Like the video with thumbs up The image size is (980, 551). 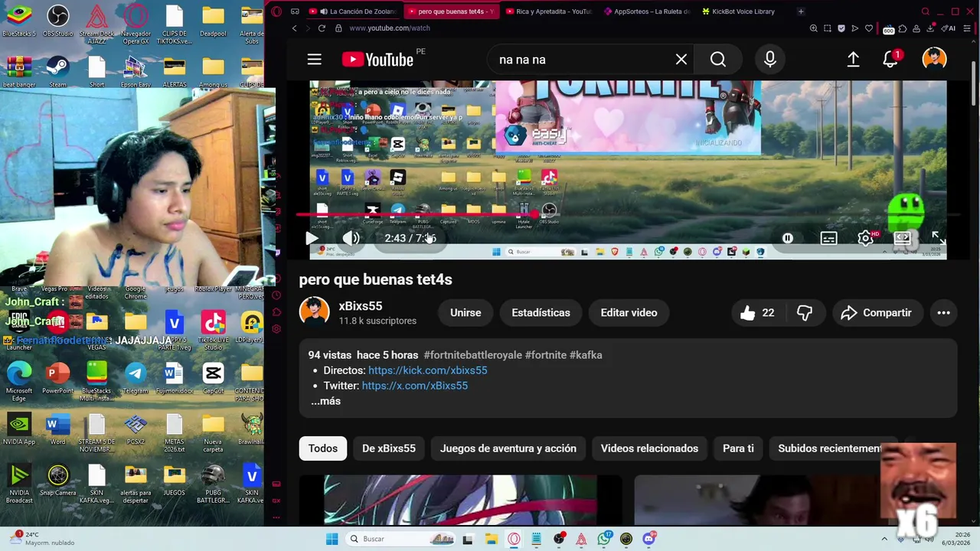point(757,312)
